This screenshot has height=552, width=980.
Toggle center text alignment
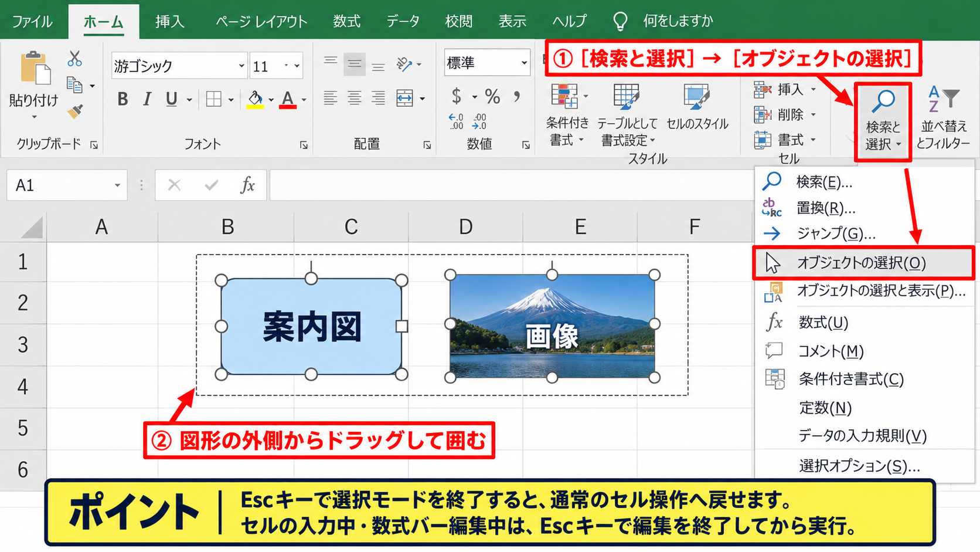pos(355,98)
